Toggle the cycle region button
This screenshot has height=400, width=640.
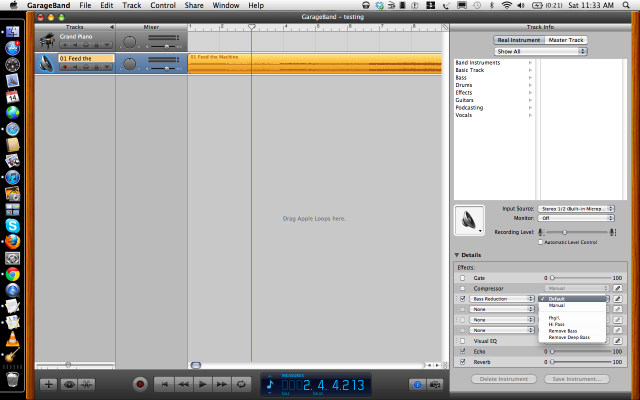[x=241, y=384]
